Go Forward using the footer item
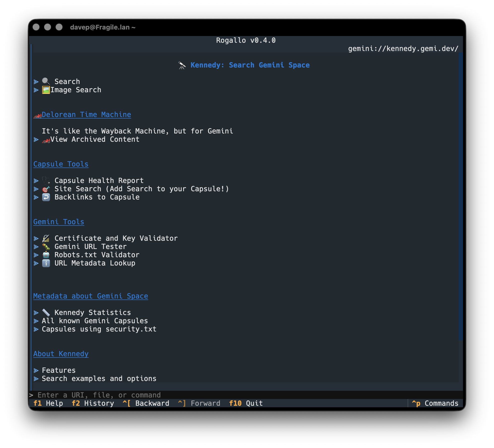This screenshot has width=494, height=448. click(x=199, y=403)
